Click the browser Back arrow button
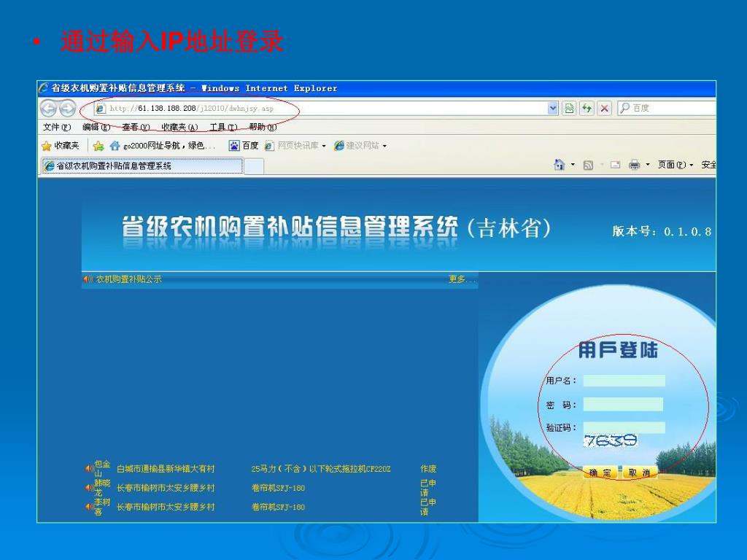747x560 pixels. 49,109
